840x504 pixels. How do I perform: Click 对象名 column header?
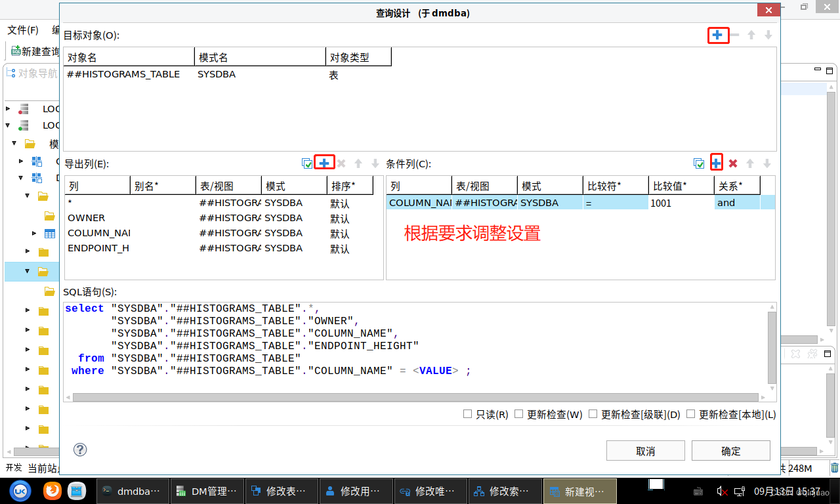click(x=129, y=57)
